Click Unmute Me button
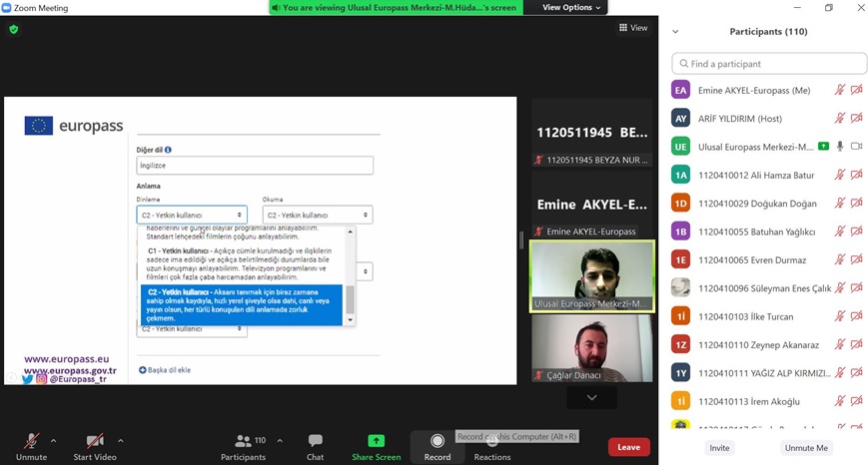The width and height of the screenshot is (868, 465). [806, 448]
